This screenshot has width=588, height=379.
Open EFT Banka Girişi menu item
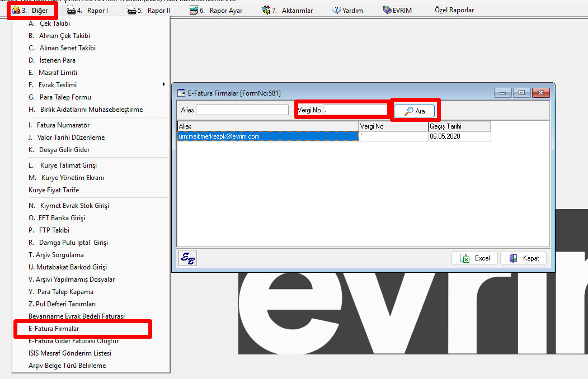pyautogui.click(x=91, y=218)
